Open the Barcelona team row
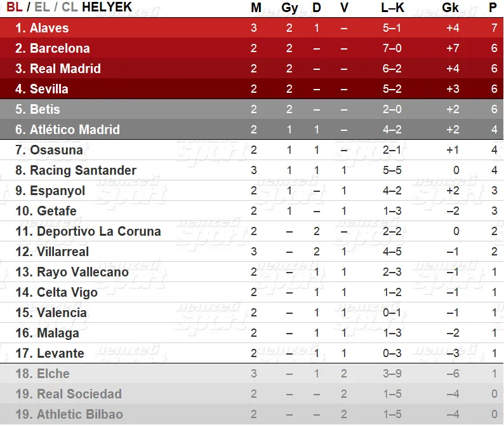The height and width of the screenshot is (427, 504). tap(251, 48)
